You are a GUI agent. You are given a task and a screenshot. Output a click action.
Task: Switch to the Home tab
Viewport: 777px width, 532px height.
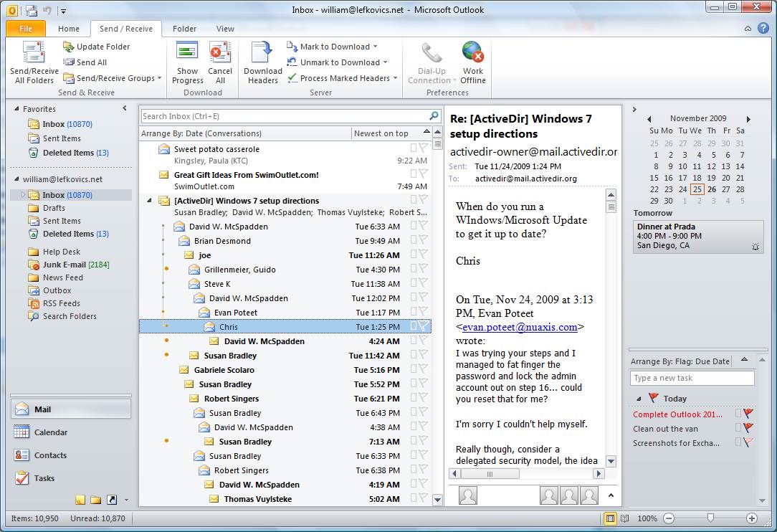click(68, 29)
